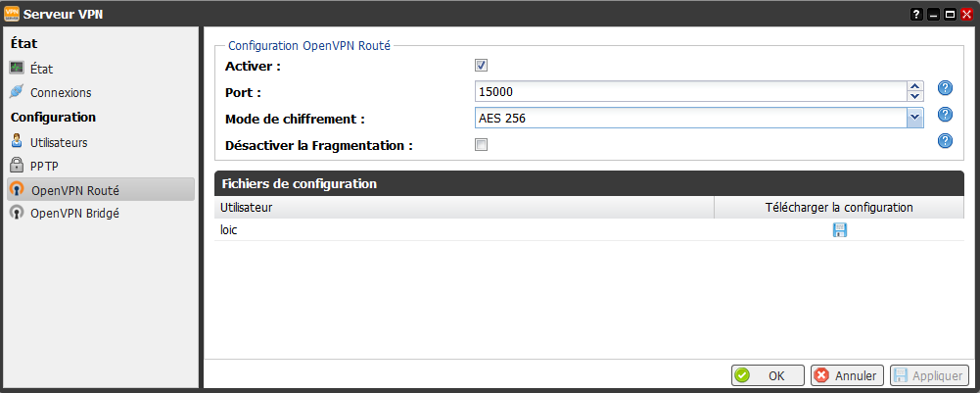Open the Utilisateurs page
The height and width of the screenshot is (393, 980).
[49, 142]
